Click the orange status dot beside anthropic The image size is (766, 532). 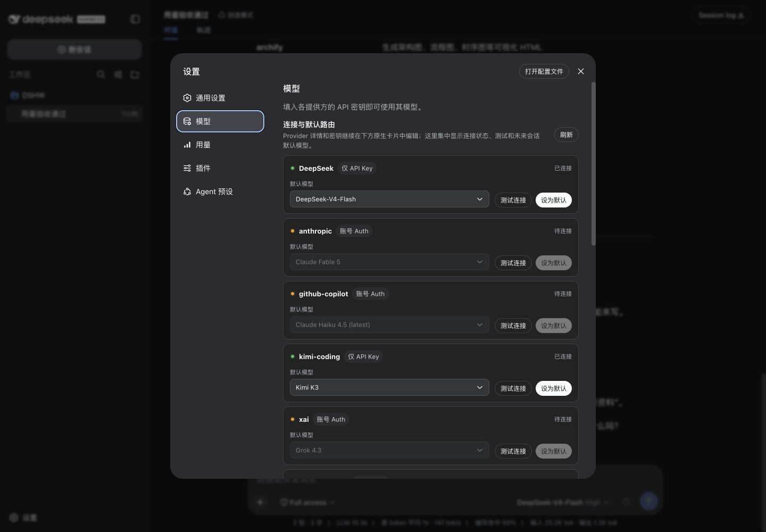tap(293, 231)
